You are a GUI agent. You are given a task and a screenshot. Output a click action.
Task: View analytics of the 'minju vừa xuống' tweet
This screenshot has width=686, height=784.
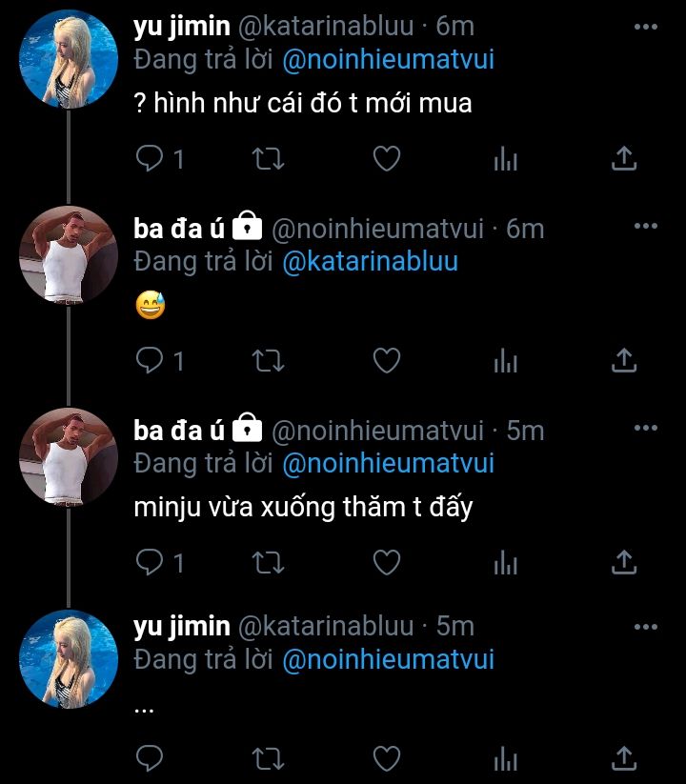505,564
